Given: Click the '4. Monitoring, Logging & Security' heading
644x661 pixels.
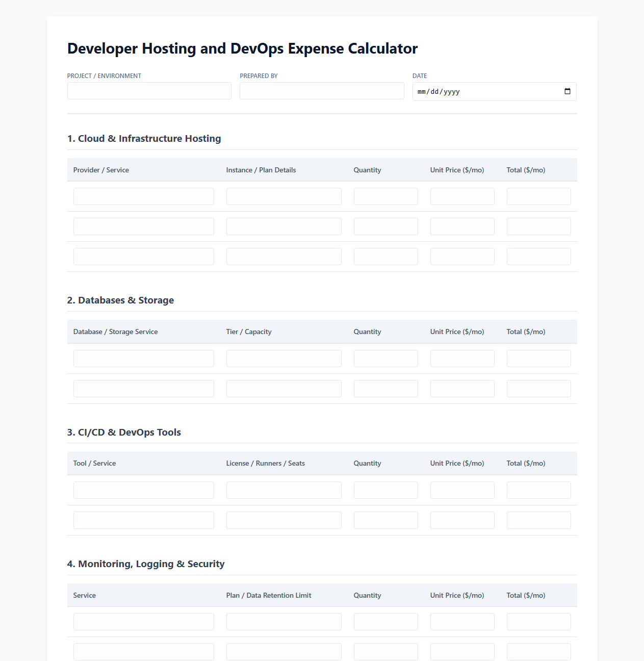Looking at the screenshot, I should (146, 564).
